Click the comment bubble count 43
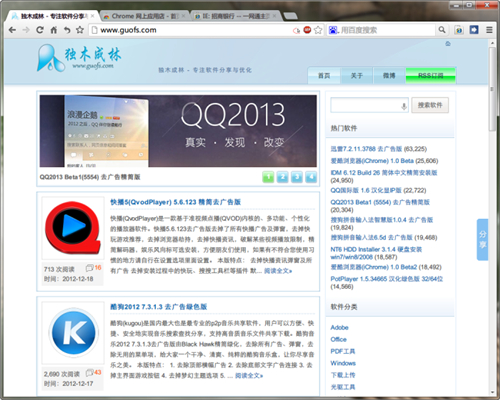This screenshot has width=500, height=400. tap(93, 372)
